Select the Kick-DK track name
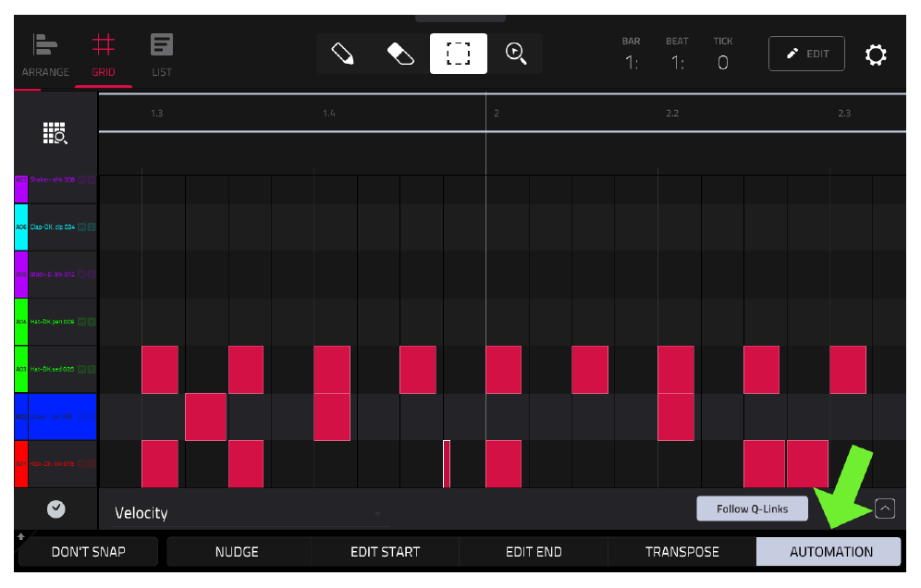The image size is (921, 588). point(53,463)
